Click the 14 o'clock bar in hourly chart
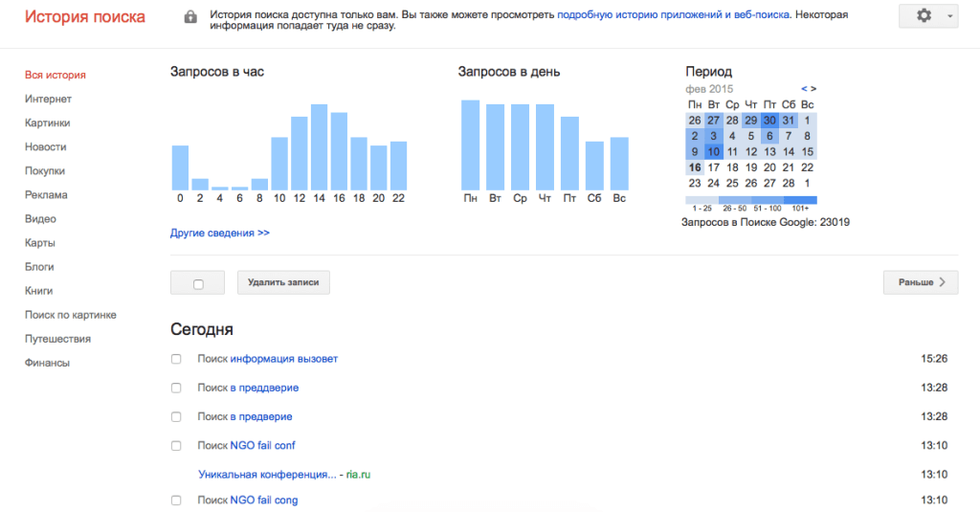The width and height of the screenshot is (980, 512). 320,146
